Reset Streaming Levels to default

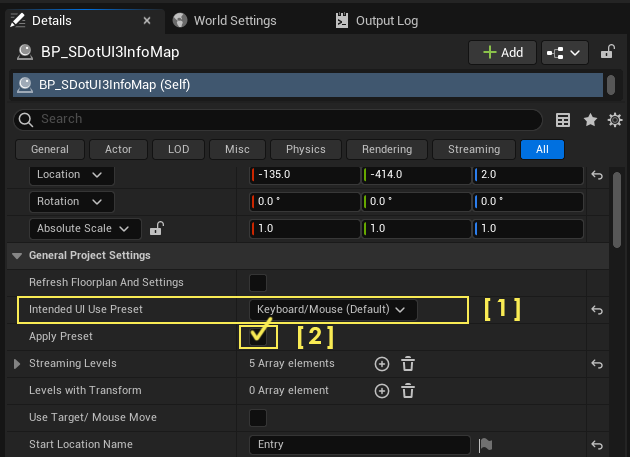tap(597, 364)
